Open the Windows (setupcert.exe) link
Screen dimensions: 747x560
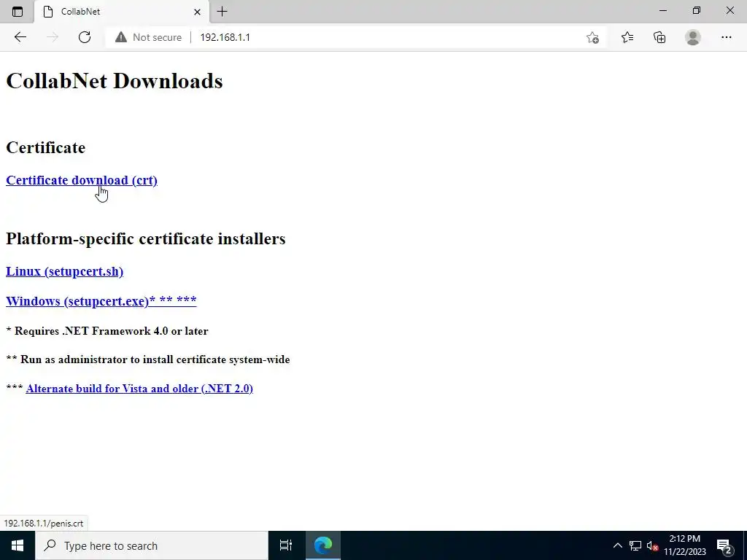coord(101,301)
